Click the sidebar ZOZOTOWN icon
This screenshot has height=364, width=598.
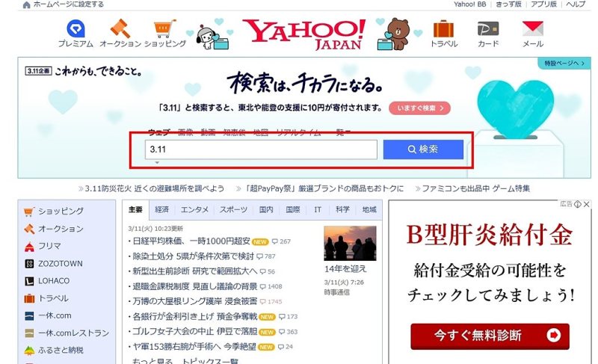tap(29, 264)
